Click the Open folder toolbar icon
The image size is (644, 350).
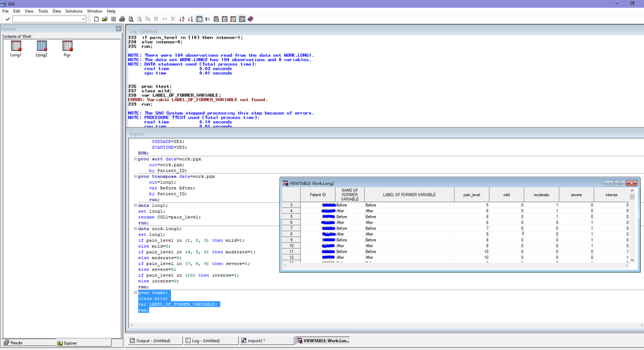click(x=104, y=19)
